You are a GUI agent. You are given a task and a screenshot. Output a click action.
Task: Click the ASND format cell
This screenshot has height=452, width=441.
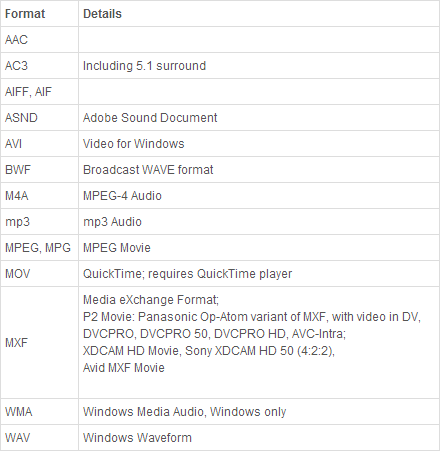pyautogui.click(x=39, y=118)
